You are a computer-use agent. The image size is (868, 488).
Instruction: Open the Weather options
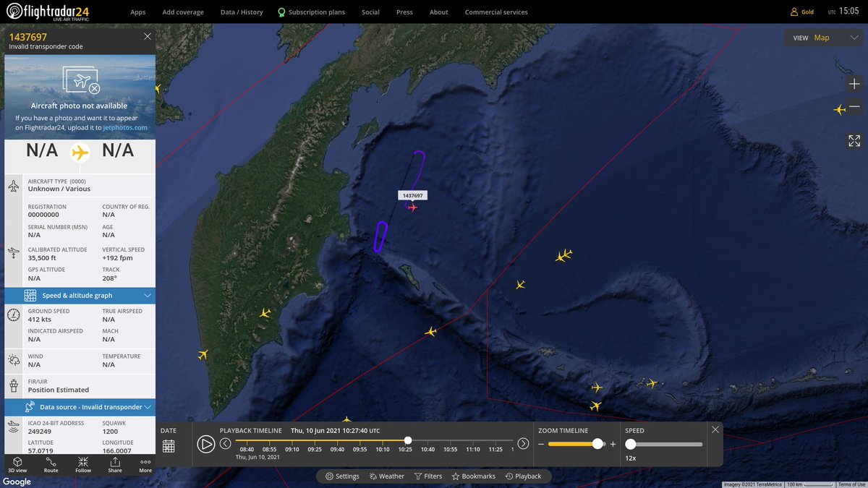pyautogui.click(x=387, y=476)
